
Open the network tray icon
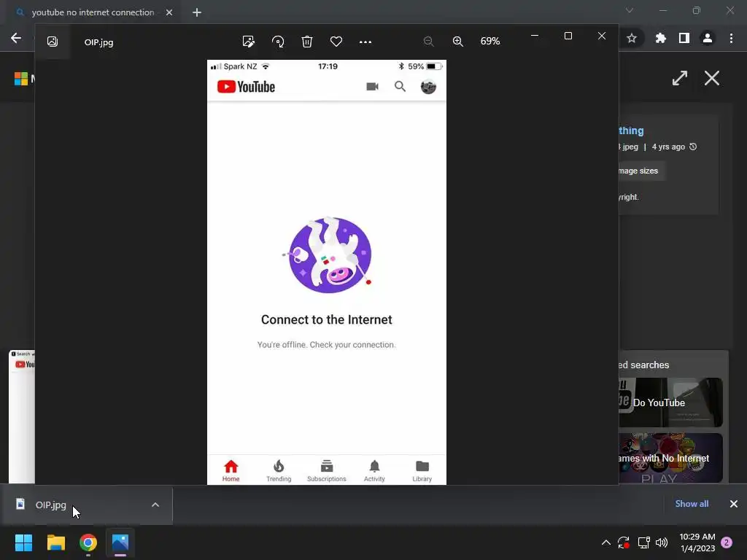coord(643,542)
